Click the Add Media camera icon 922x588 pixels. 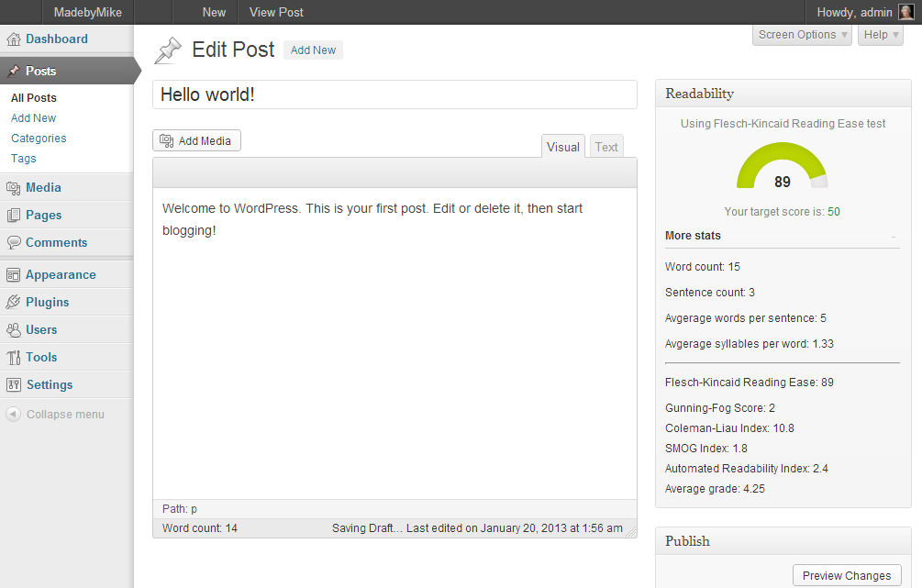pos(166,140)
